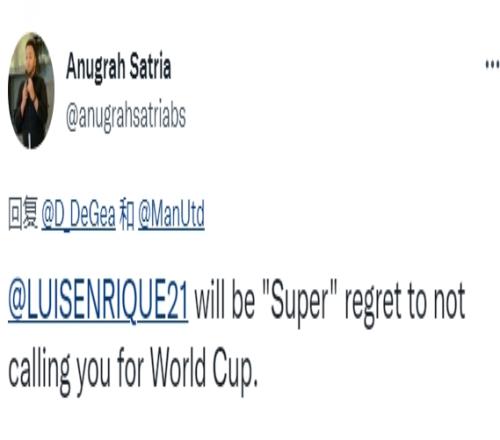This screenshot has width=500, height=440.
Task: Click the 和 character between mentions
Action: click(x=127, y=214)
